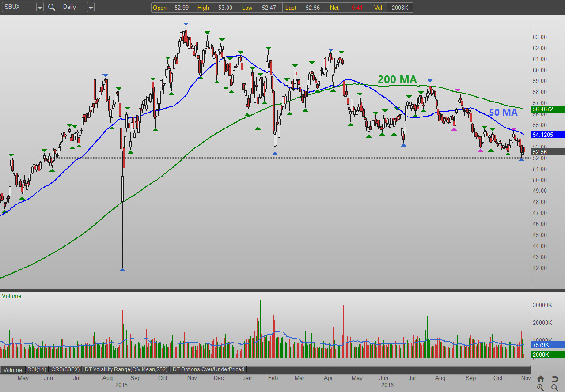Click the green 56.4672 price label

click(548, 109)
